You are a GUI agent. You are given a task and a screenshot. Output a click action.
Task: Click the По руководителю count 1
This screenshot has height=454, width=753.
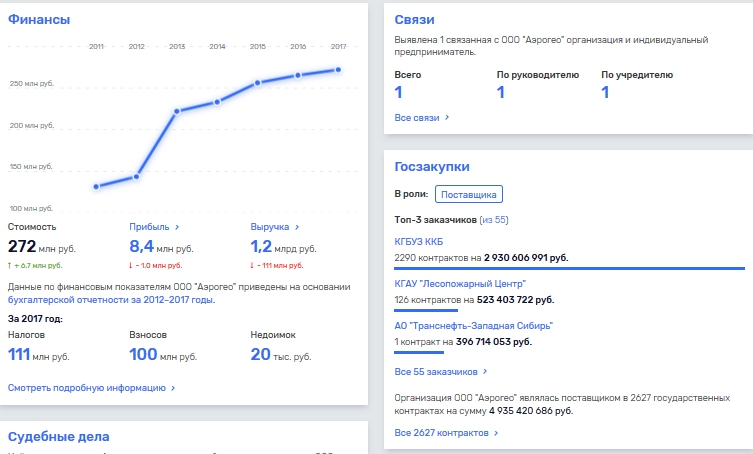tap(501, 92)
